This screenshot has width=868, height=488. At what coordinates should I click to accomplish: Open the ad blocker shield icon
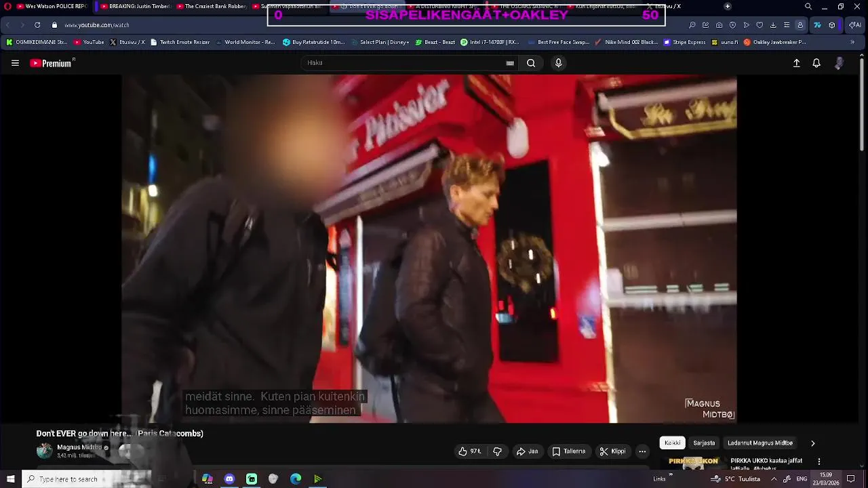[733, 25]
